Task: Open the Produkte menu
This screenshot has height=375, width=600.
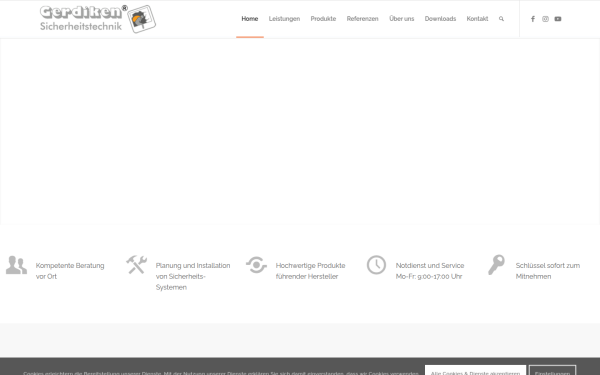Action: click(x=323, y=19)
